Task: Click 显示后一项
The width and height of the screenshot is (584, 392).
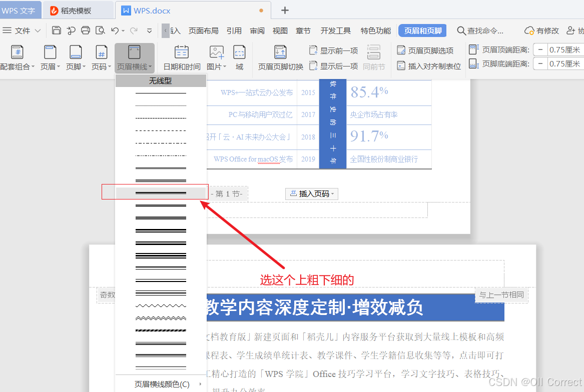Action: [x=333, y=66]
